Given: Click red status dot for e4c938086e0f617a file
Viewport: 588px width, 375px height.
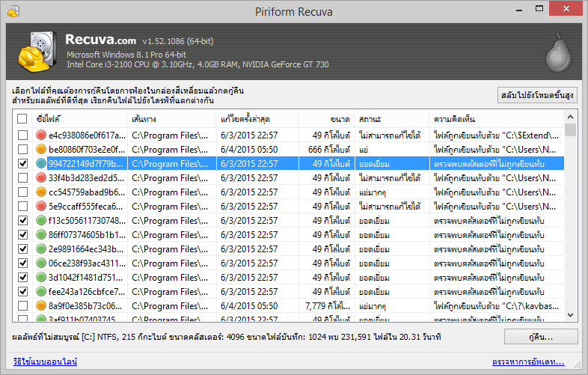Looking at the screenshot, I should (41, 135).
